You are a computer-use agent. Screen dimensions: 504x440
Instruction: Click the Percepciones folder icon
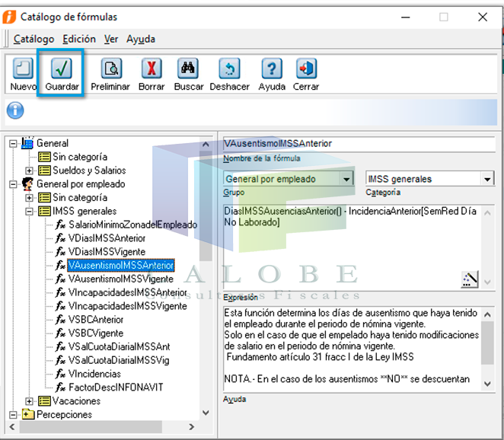(28, 414)
